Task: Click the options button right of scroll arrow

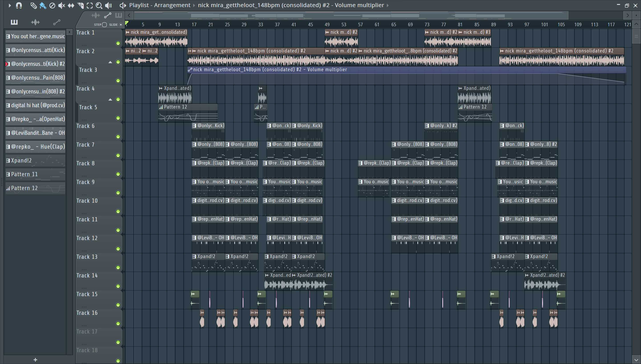Action: coord(636,16)
